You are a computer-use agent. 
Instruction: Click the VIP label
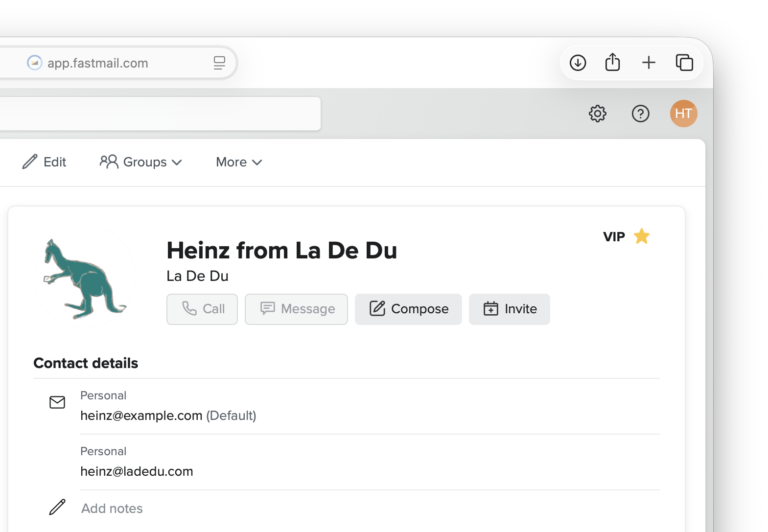click(x=614, y=237)
